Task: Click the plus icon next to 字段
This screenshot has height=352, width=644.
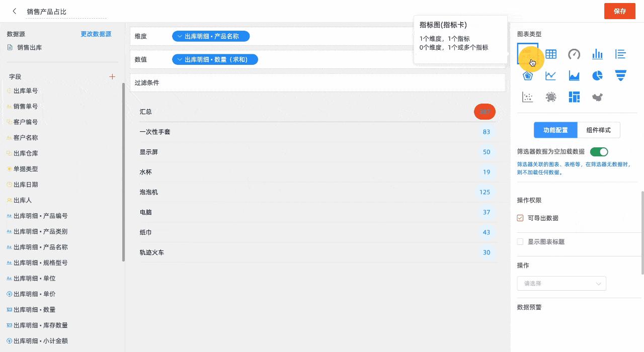Action: 112,76
